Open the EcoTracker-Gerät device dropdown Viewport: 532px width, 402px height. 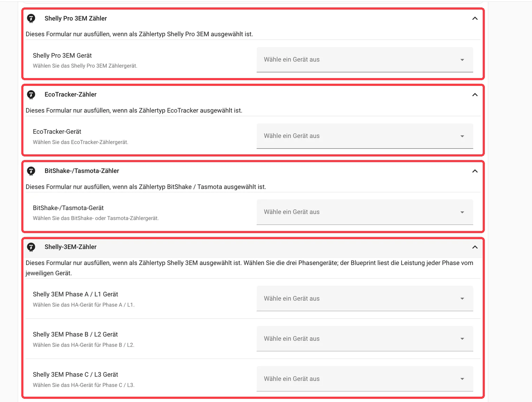tap(365, 136)
